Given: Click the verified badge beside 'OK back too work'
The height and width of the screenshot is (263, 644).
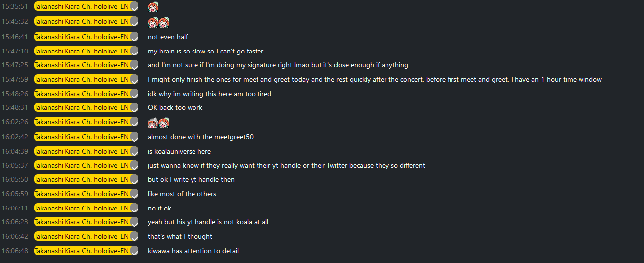Looking at the screenshot, I should point(134,108).
